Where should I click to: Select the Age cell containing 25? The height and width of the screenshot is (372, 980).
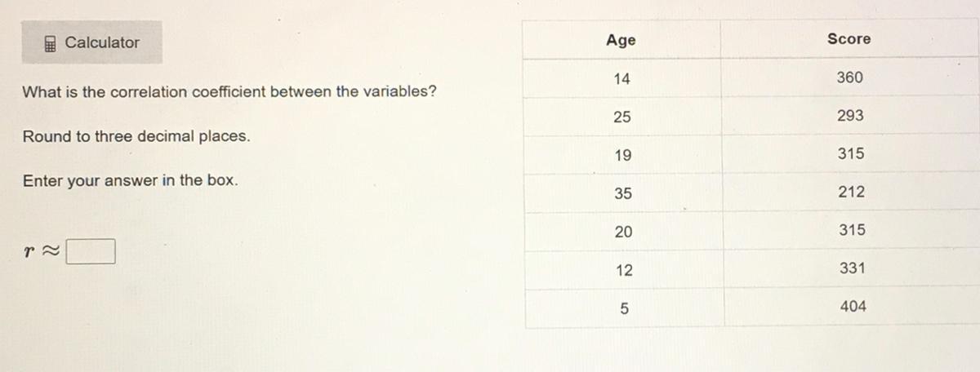coord(621,117)
